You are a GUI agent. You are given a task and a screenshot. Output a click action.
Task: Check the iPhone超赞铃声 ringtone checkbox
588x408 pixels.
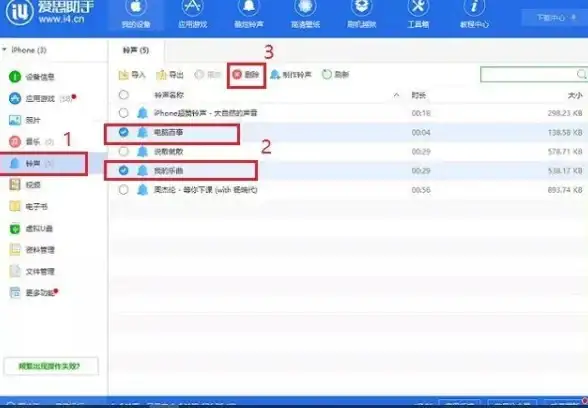(123, 112)
